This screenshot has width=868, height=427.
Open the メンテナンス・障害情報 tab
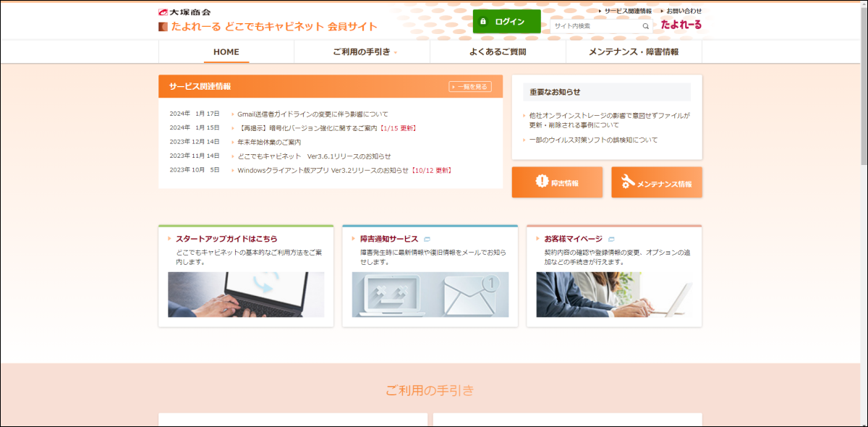click(634, 51)
